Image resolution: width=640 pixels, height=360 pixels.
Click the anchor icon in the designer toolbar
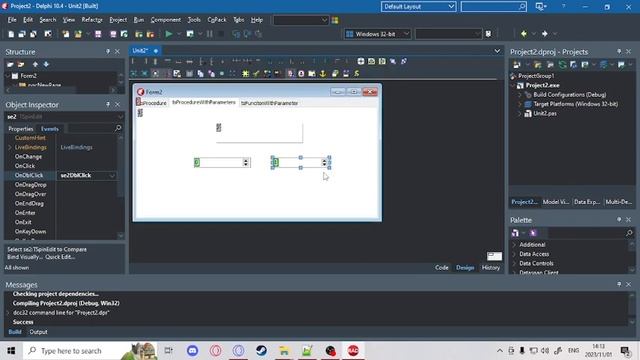click(323, 73)
